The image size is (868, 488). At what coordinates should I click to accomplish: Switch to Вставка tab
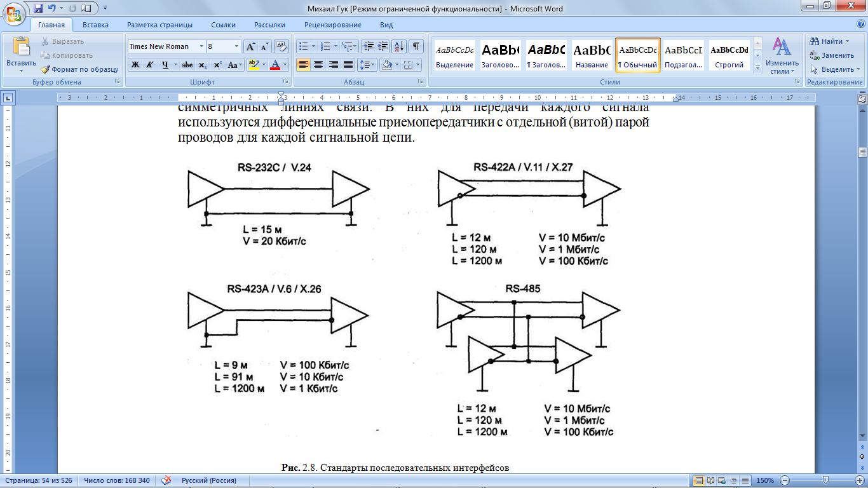(x=95, y=25)
